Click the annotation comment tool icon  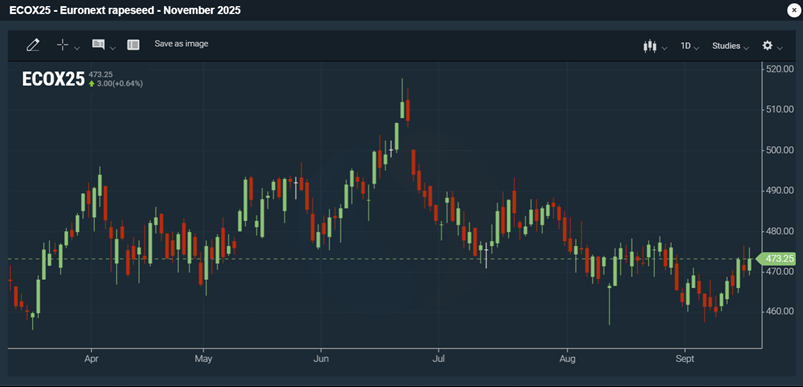[x=98, y=45]
